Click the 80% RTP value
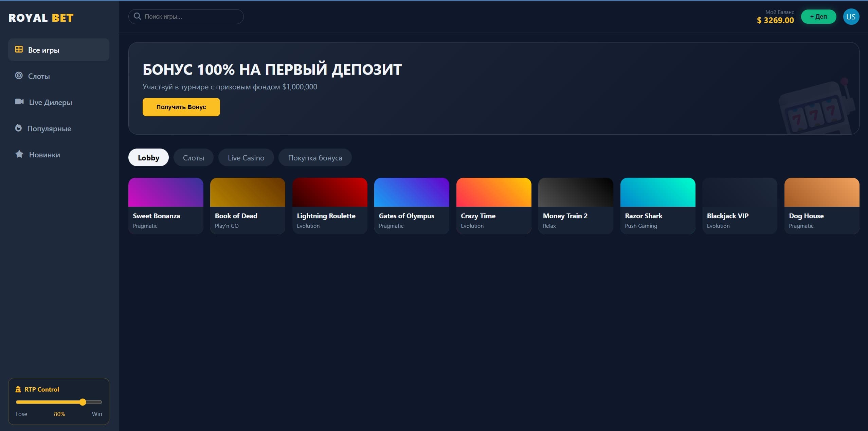 coord(59,414)
